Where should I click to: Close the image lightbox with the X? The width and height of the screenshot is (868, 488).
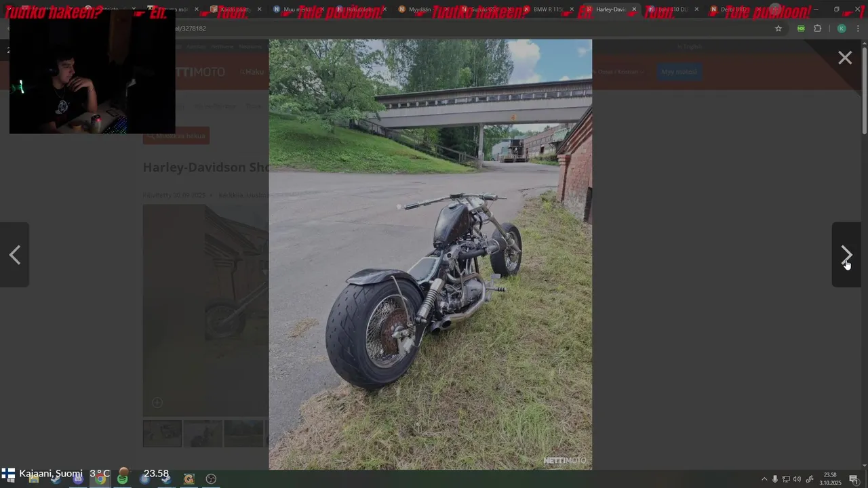click(845, 58)
